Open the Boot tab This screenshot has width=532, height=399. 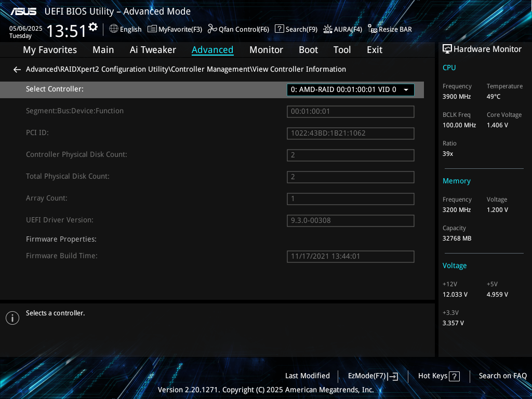[308, 50]
